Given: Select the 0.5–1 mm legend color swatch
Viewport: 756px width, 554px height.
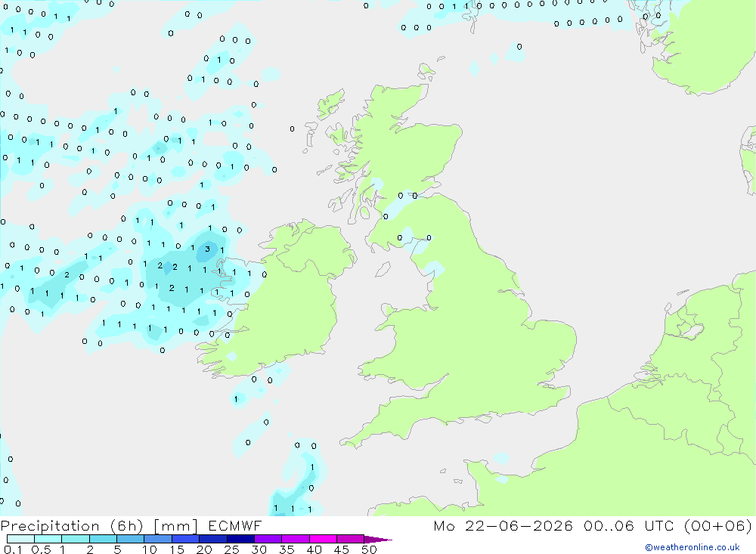Looking at the screenshot, I should (x=48, y=539).
